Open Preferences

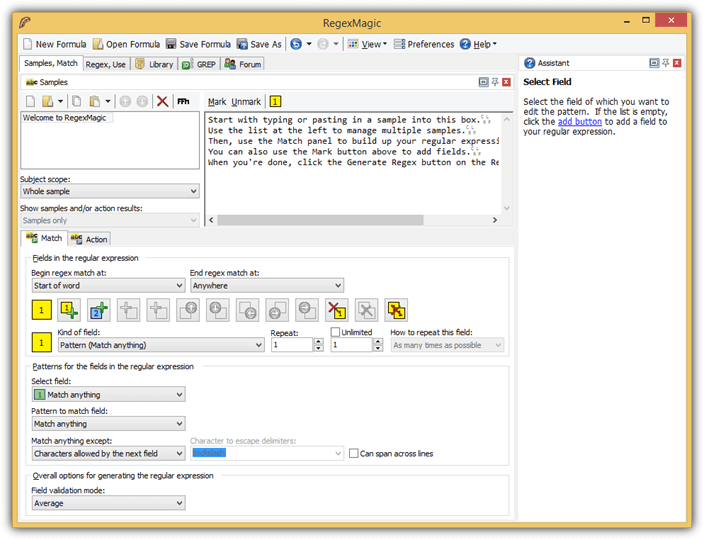(424, 44)
